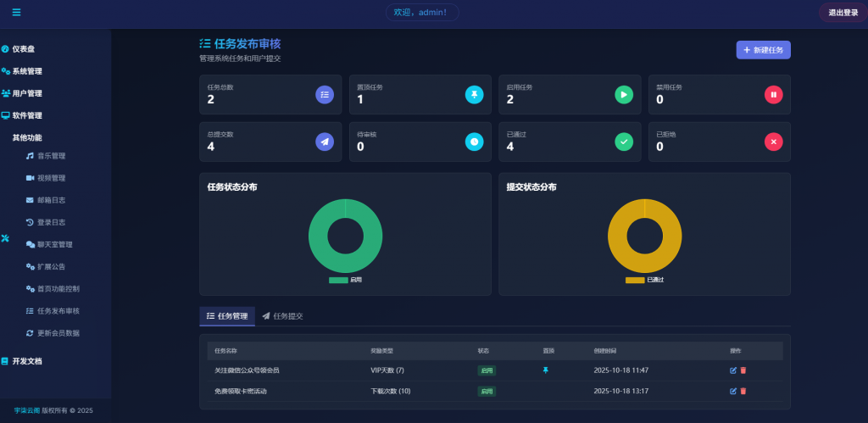Click the 启用任务 play icon
The width and height of the screenshot is (868, 423).
coord(624,95)
